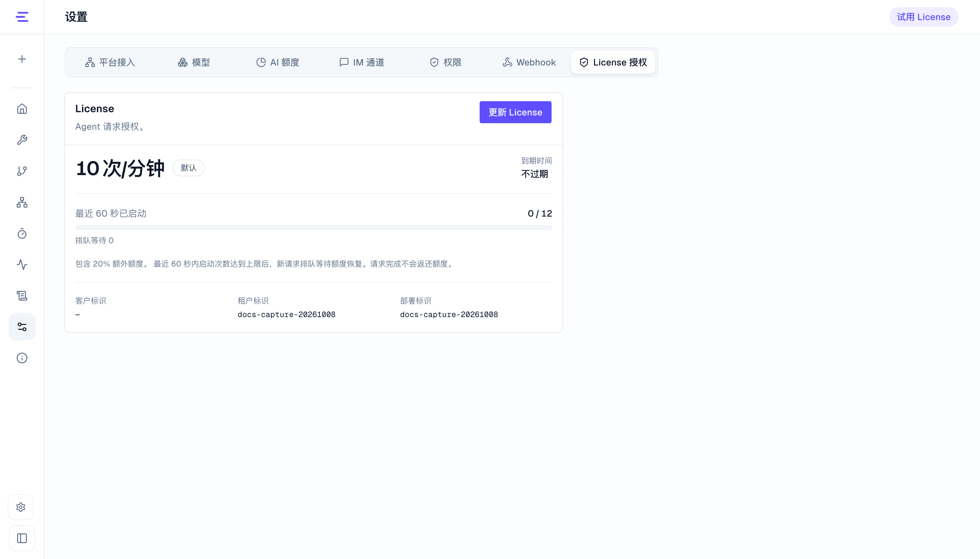Click the 设置 page title
980x559 pixels.
76,17
